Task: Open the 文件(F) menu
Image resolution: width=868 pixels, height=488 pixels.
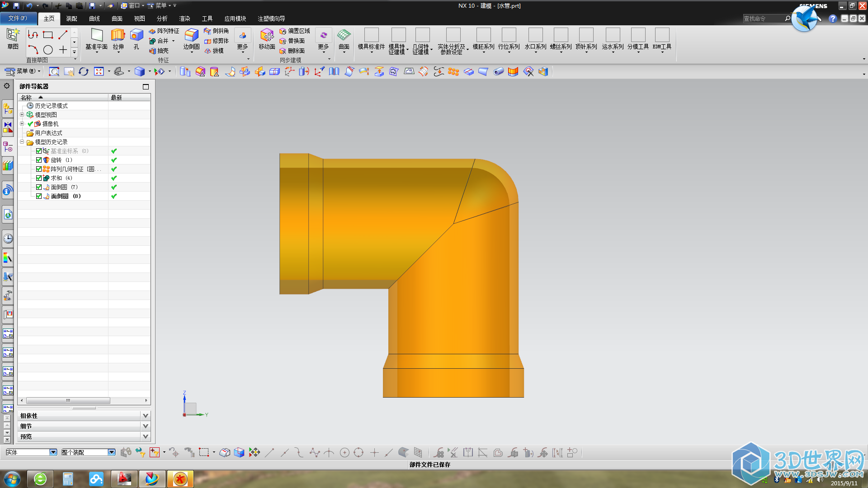Action: 18,18
